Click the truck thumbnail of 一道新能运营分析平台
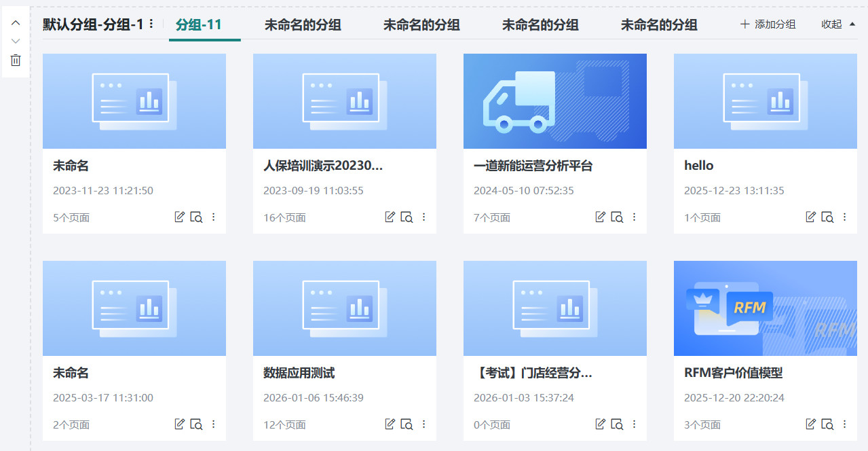868x451 pixels. click(554, 101)
